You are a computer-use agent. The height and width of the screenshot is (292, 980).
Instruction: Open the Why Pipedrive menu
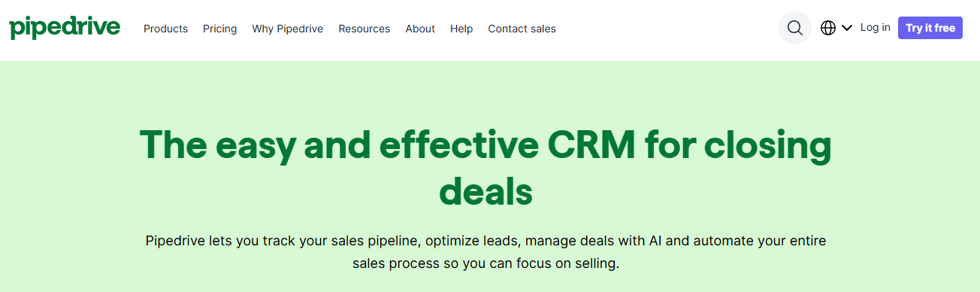click(x=288, y=29)
